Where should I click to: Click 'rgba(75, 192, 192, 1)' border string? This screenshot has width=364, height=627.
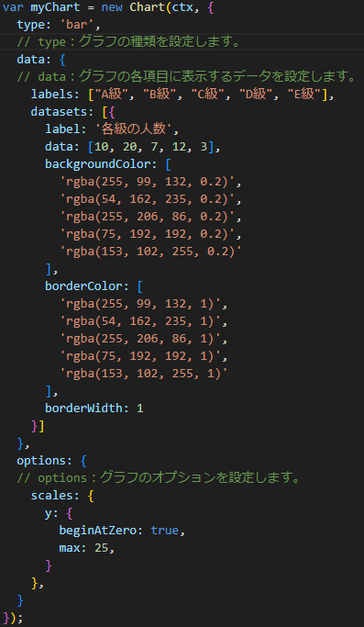click(140, 356)
